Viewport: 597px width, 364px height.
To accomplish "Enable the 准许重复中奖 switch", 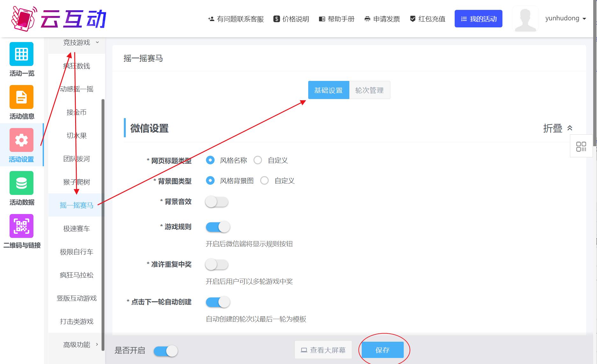I will [x=217, y=264].
